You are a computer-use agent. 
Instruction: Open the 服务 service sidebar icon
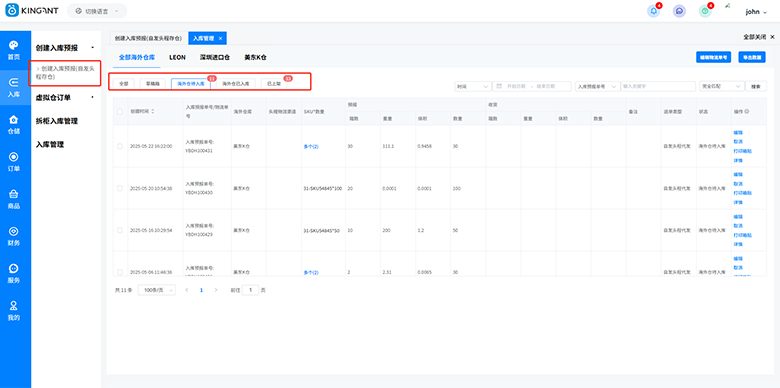tap(14, 274)
